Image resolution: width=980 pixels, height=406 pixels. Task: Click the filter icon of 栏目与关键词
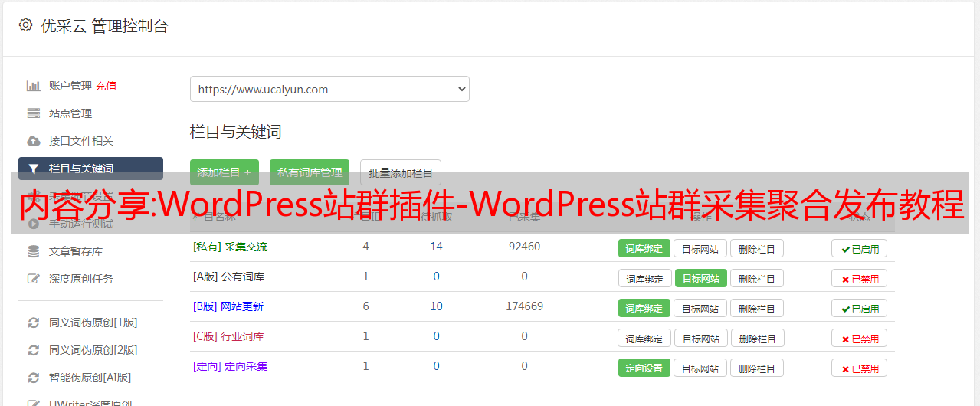33,169
